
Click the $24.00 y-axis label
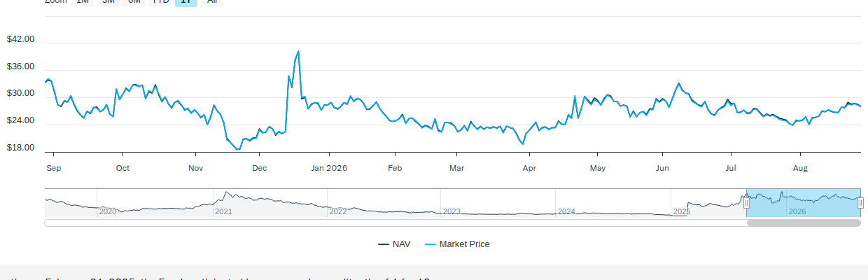[20, 121]
